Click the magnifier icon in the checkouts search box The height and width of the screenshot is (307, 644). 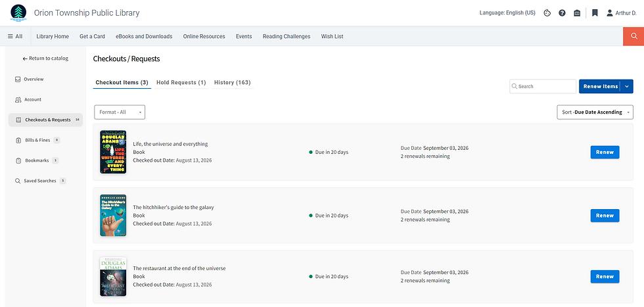click(x=514, y=86)
